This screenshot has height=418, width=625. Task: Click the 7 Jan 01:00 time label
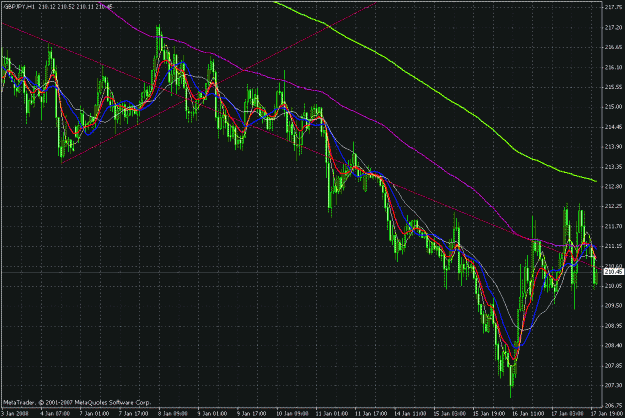94,414
